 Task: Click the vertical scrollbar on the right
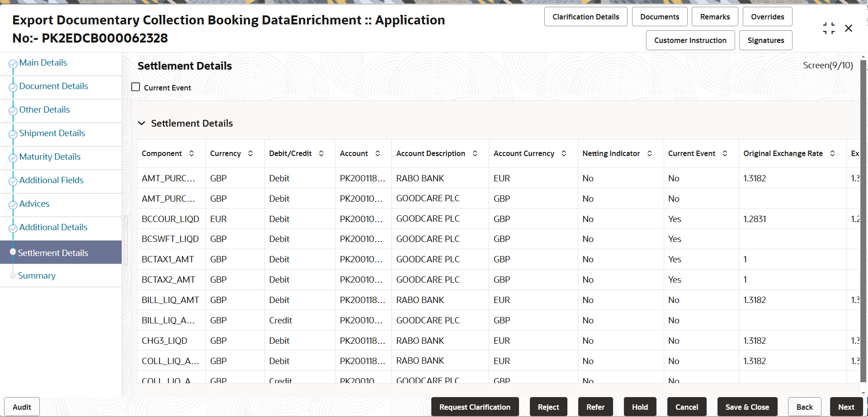tap(863, 222)
